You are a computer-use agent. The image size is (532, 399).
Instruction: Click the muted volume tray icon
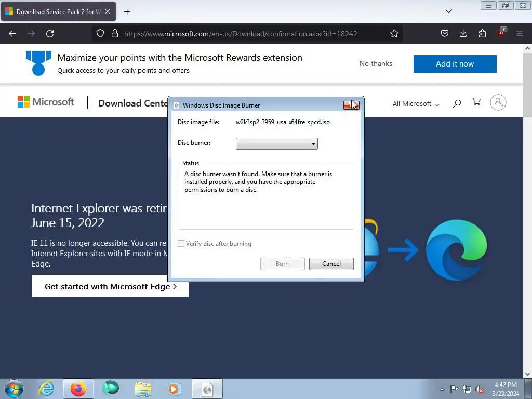click(480, 389)
